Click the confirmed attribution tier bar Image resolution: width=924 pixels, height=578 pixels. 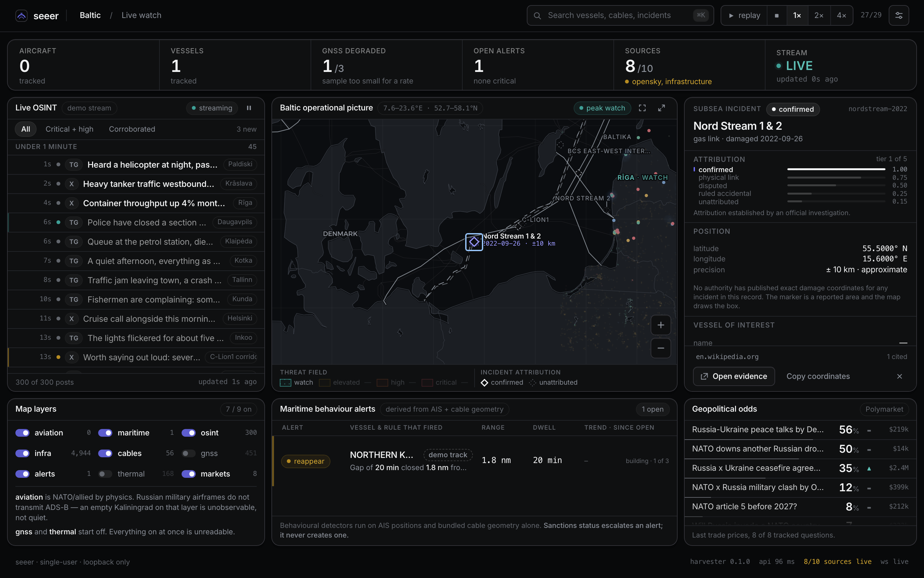[836, 169]
